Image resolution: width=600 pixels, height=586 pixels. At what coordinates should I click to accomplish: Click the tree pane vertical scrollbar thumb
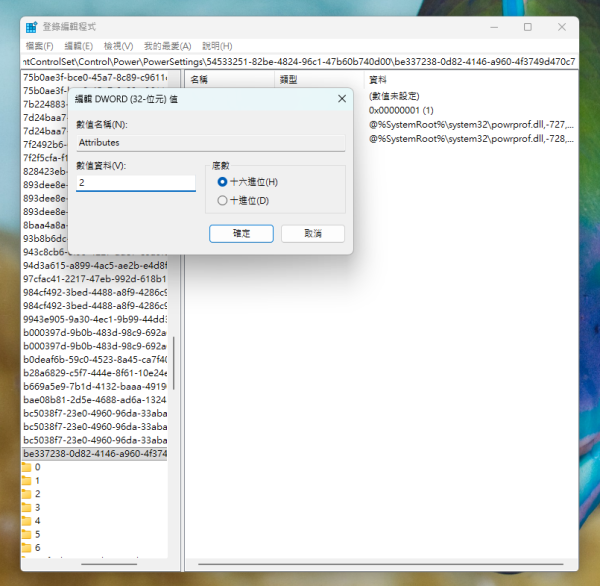(174, 363)
